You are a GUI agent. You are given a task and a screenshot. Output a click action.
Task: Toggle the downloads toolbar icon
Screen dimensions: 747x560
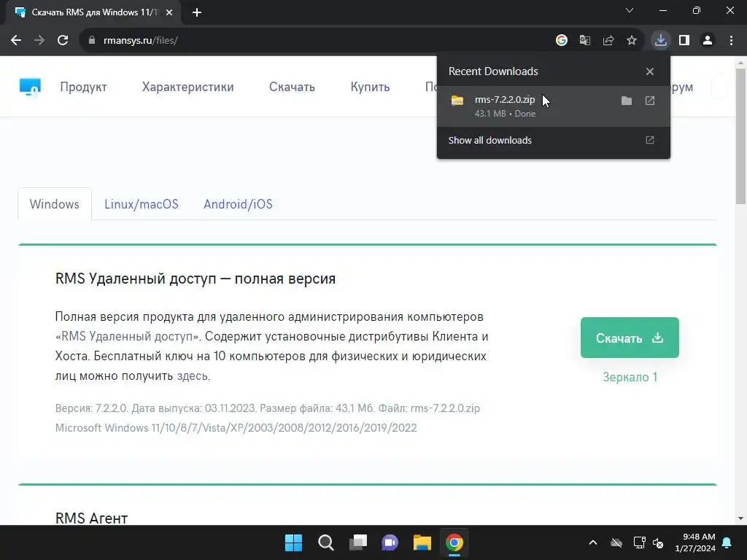661,41
